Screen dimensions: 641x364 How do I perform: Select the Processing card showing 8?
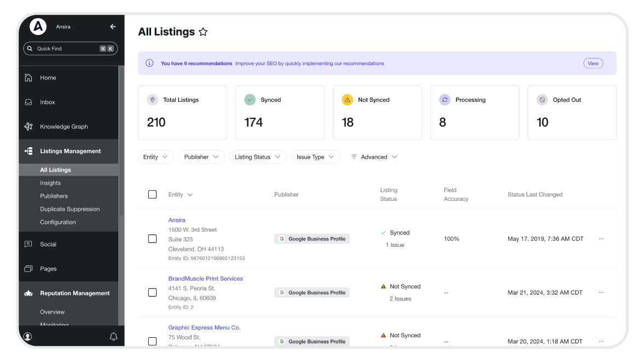[475, 112]
